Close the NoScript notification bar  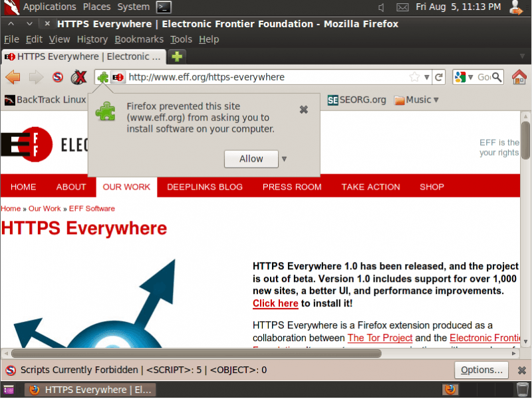point(522,370)
